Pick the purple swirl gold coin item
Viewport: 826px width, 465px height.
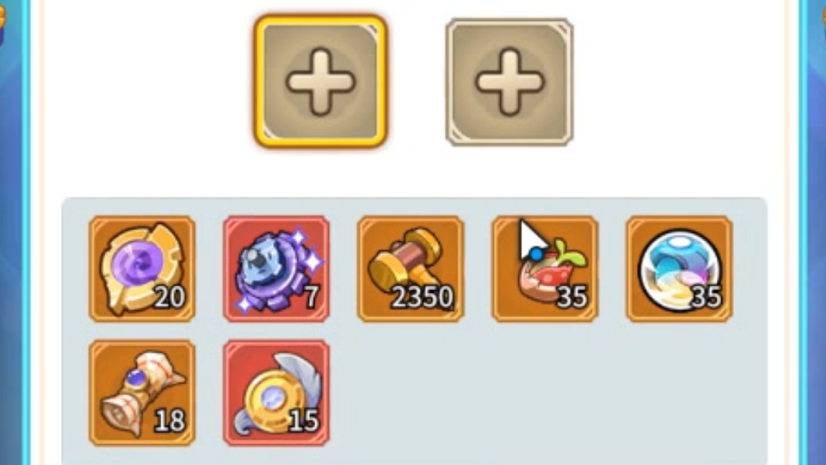click(x=142, y=269)
